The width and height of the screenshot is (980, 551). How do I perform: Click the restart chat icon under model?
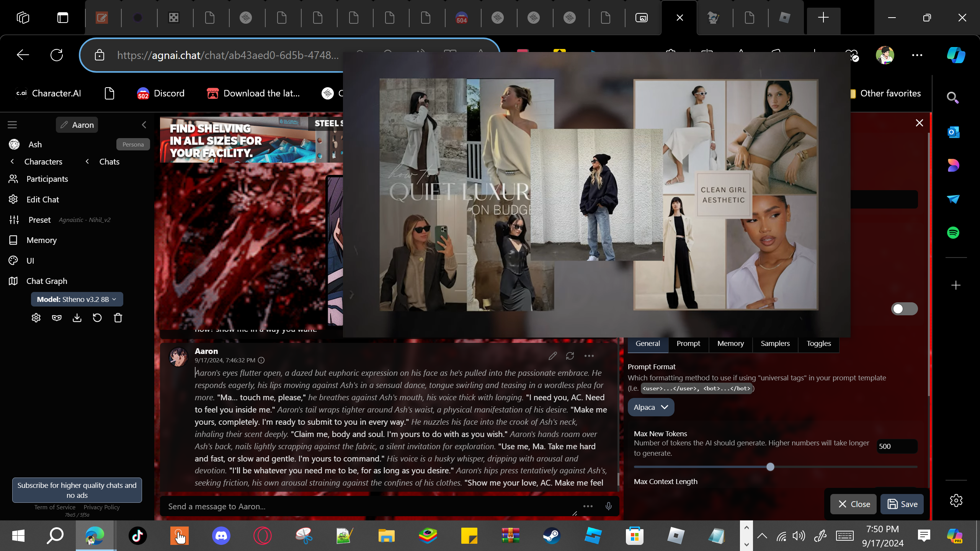pos(97,318)
